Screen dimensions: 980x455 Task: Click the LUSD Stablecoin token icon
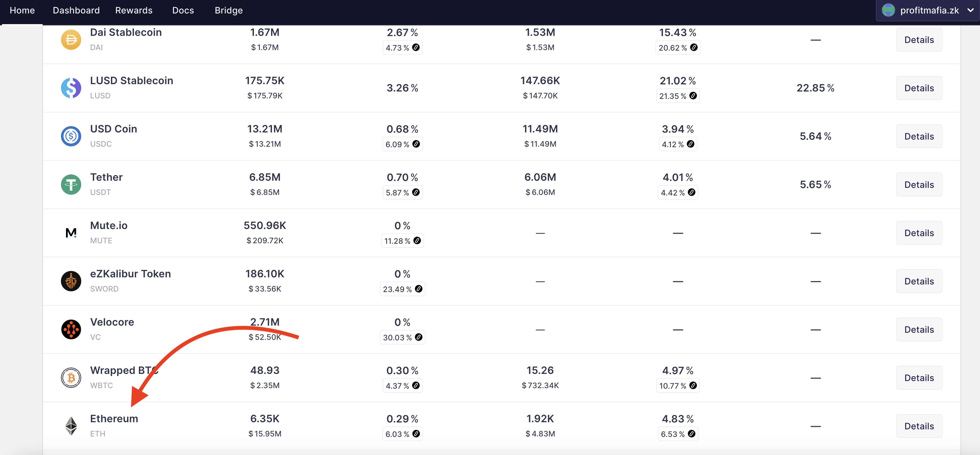point(71,88)
